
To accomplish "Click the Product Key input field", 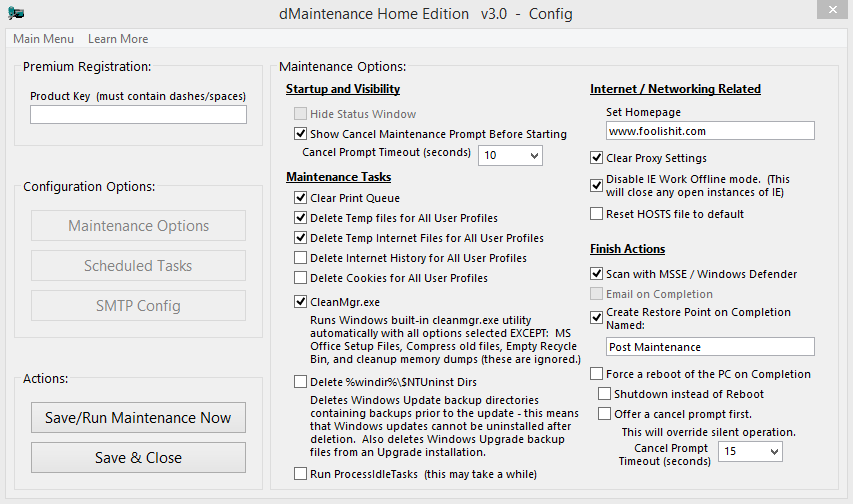I will [138, 114].
